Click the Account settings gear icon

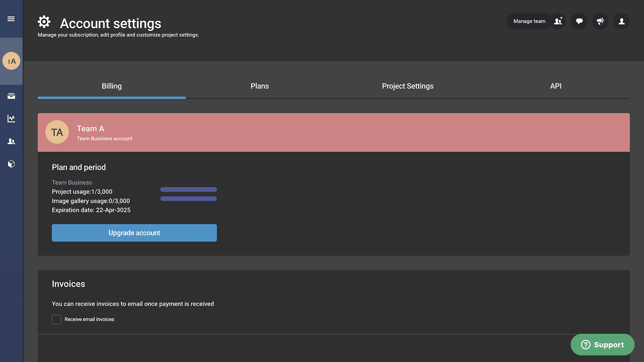coord(44,22)
